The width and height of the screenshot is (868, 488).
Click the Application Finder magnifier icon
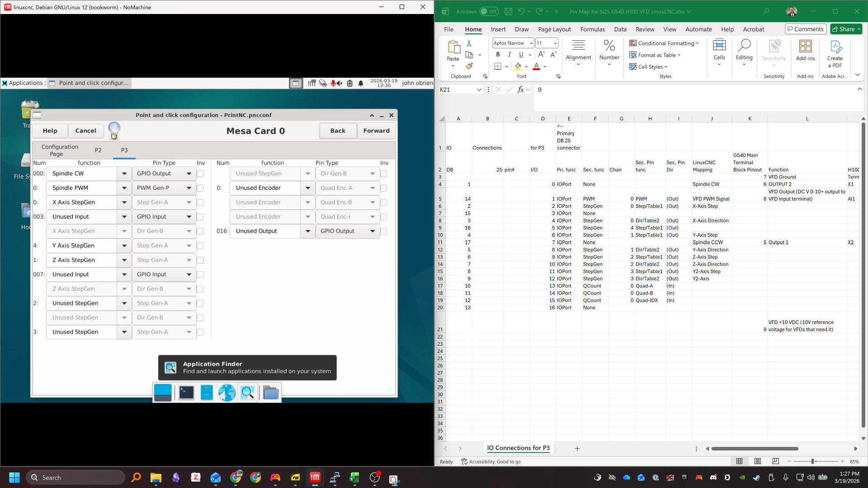[247, 393]
